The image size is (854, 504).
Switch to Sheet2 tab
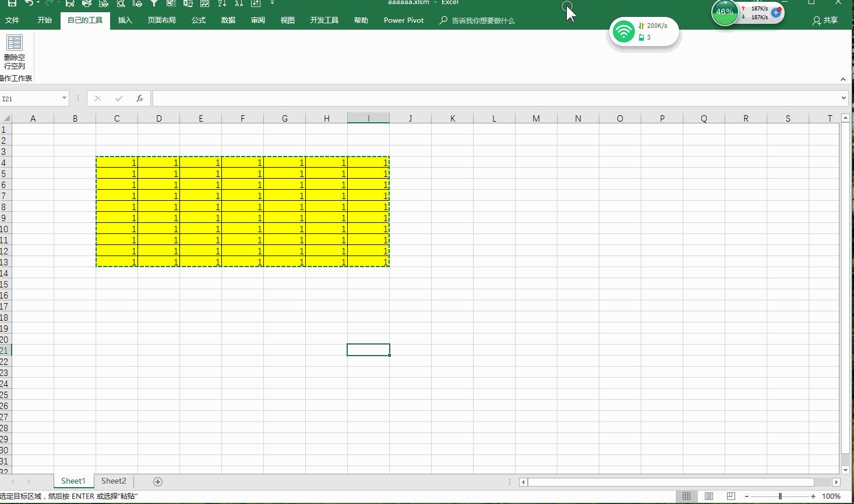coord(114,481)
